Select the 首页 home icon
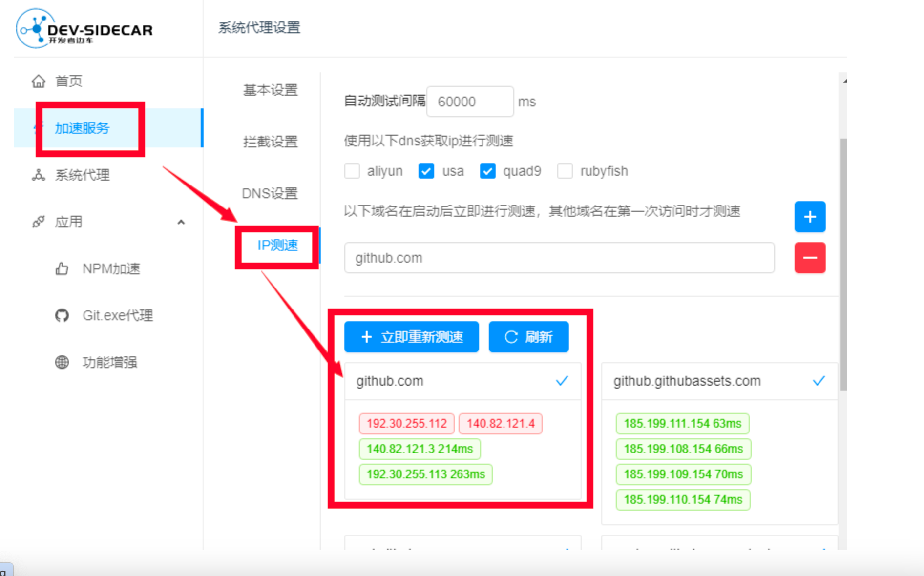This screenshot has width=924, height=576. [x=39, y=81]
